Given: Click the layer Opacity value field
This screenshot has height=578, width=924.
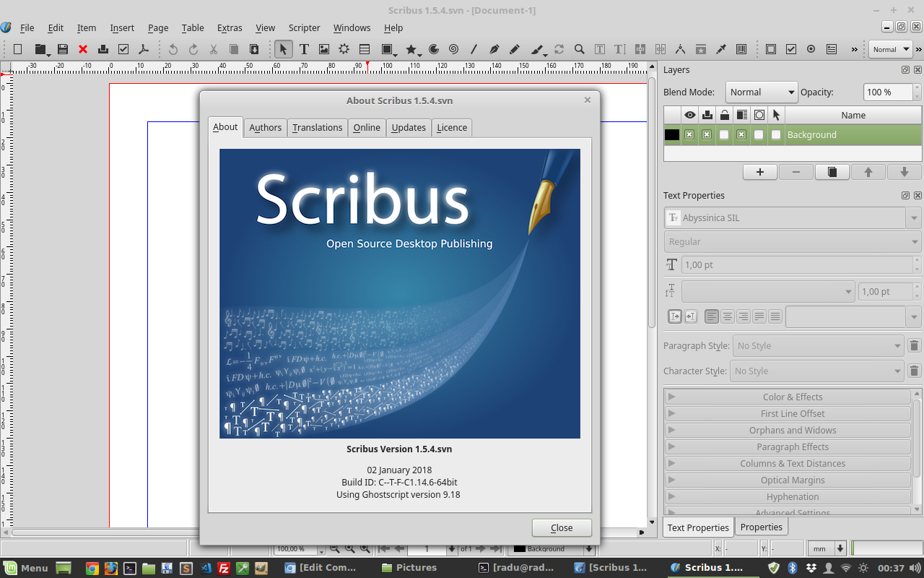Looking at the screenshot, I should (x=888, y=92).
